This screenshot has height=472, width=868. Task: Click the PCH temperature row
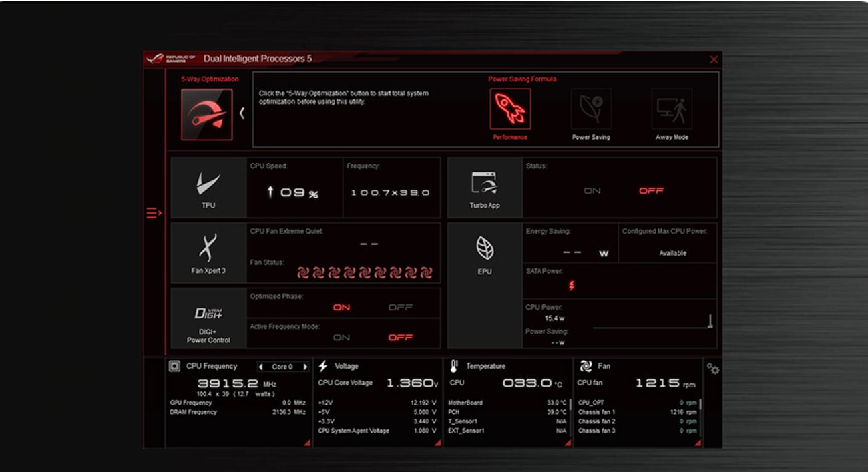(507, 412)
